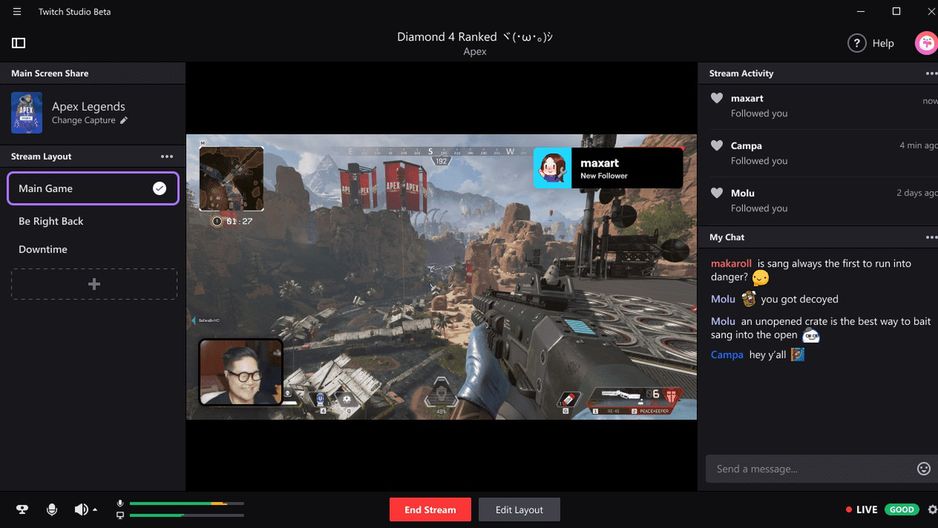Screen dimensions: 938x528
Task: Click in the Send a message field
Action: 809,469
